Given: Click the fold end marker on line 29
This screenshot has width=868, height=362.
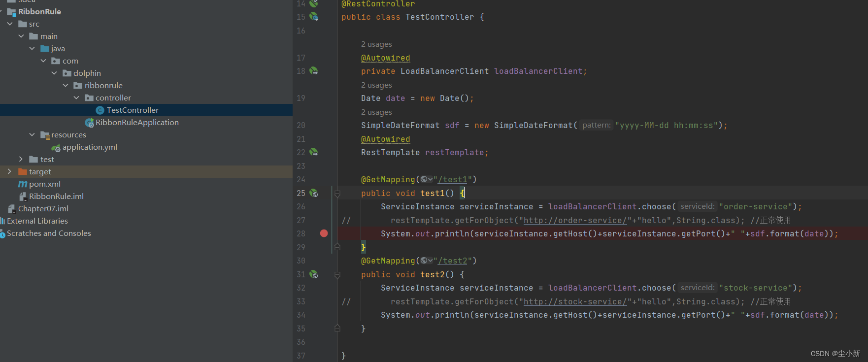Looking at the screenshot, I should tap(337, 247).
